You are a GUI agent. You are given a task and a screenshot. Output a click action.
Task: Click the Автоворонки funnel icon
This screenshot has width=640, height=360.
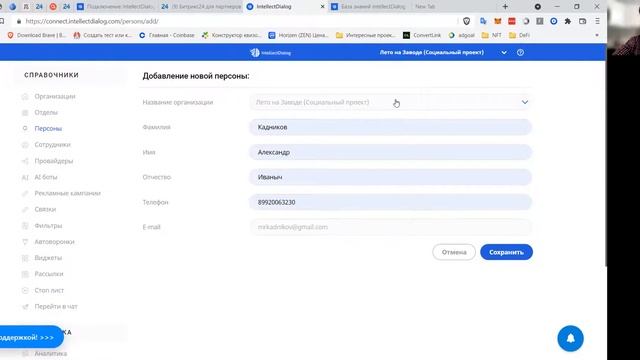(x=25, y=242)
